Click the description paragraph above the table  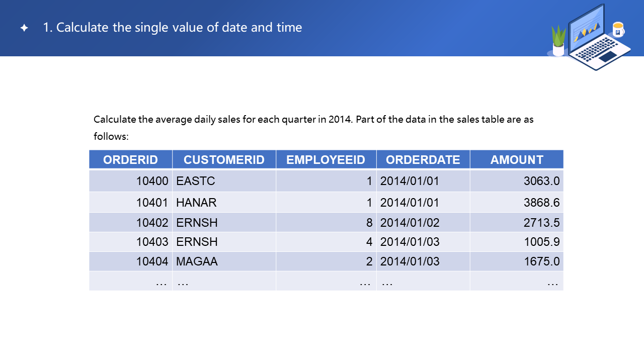(313, 128)
